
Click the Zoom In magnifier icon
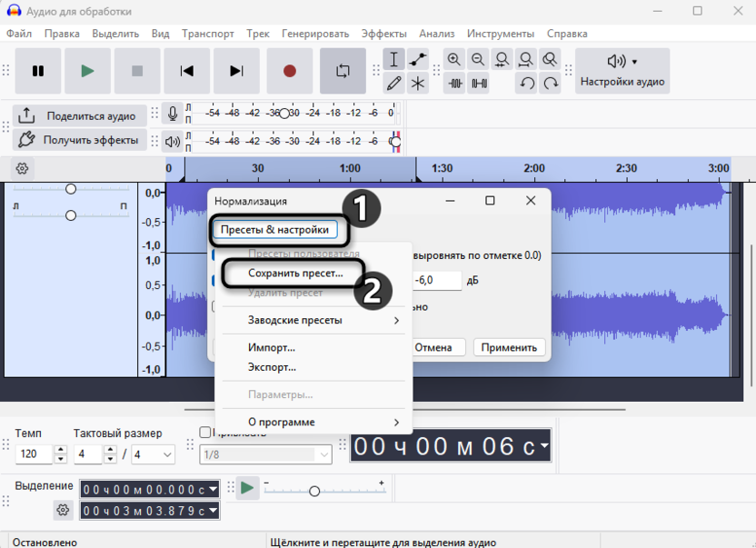coord(454,58)
